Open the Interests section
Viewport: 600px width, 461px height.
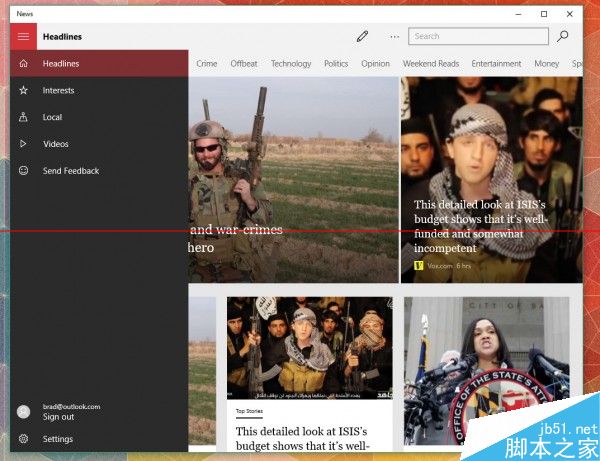[x=99, y=90]
